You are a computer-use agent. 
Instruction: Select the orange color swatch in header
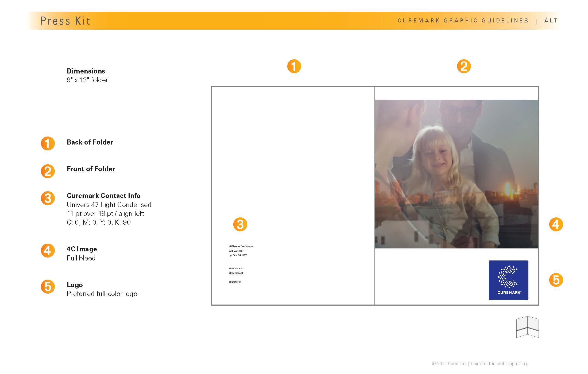tap(294, 20)
